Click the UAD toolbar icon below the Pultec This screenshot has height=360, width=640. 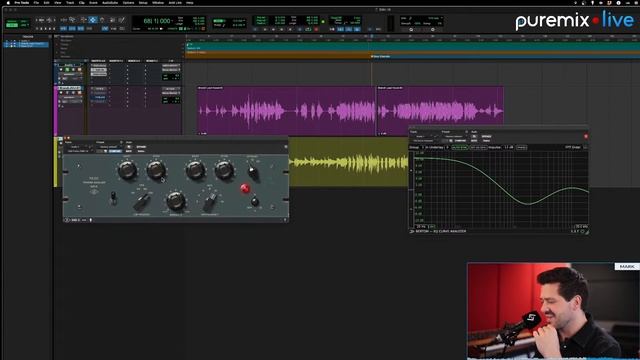point(67,220)
